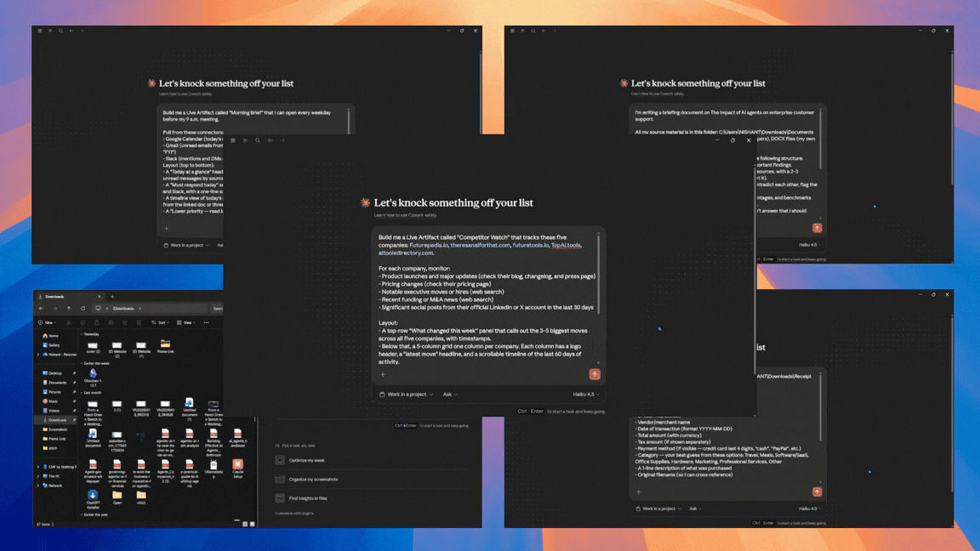Click Futurepedia.io link in Competitor Watch prompt
The width and height of the screenshot is (980, 551).
click(x=429, y=246)
